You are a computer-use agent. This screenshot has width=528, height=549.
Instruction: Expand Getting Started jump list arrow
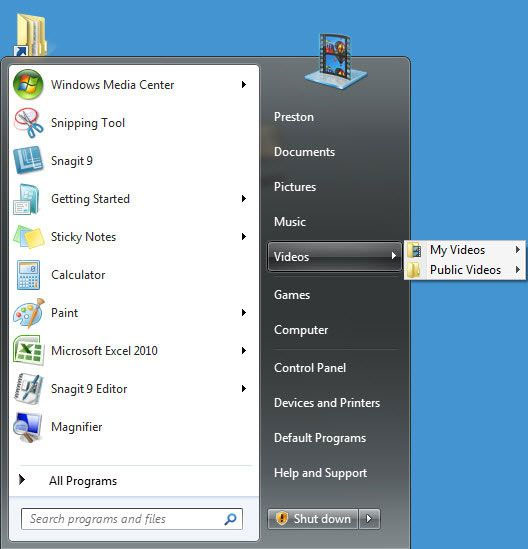[244, 199]
